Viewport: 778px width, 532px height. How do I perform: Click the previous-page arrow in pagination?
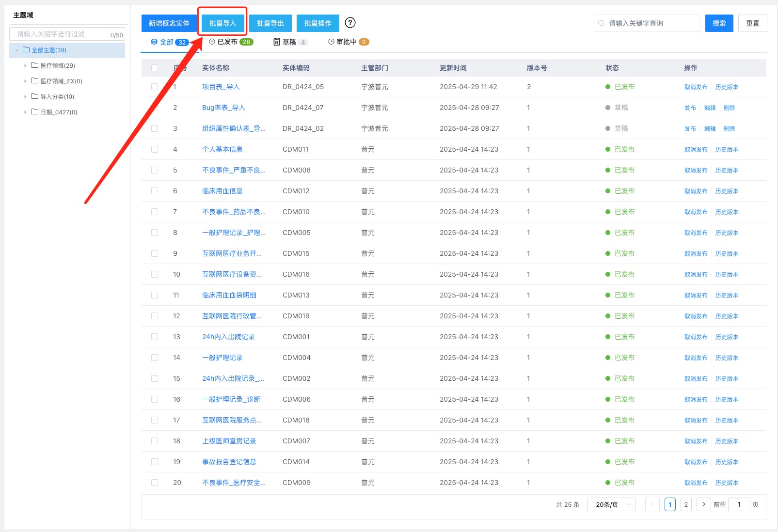(x=652, y=504)
